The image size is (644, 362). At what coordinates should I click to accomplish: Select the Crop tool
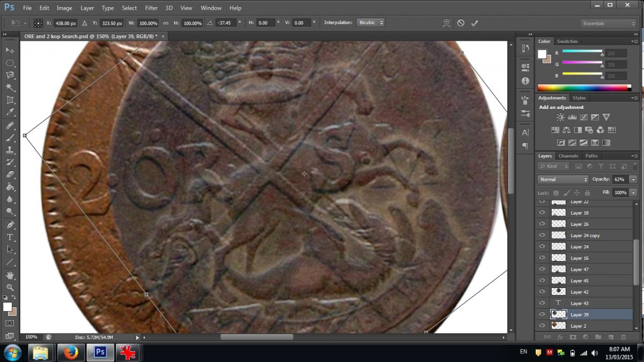click(10, 100)
